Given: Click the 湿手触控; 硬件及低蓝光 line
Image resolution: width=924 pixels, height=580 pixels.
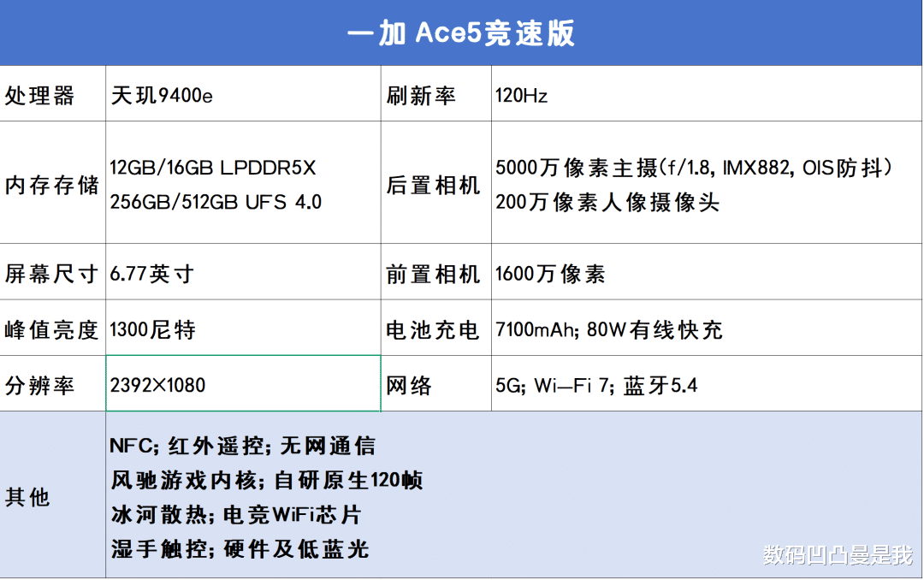Looking at the screenshot, I should 240,548.
